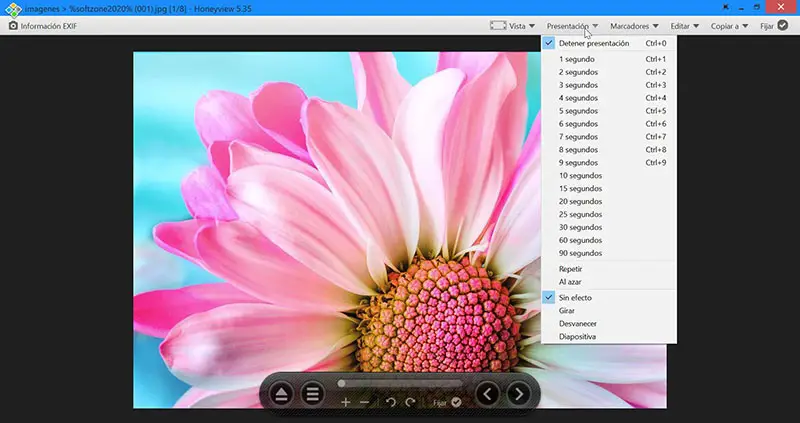
Task: Expand the Marcadores dropdown
Action: pos(634,26)
